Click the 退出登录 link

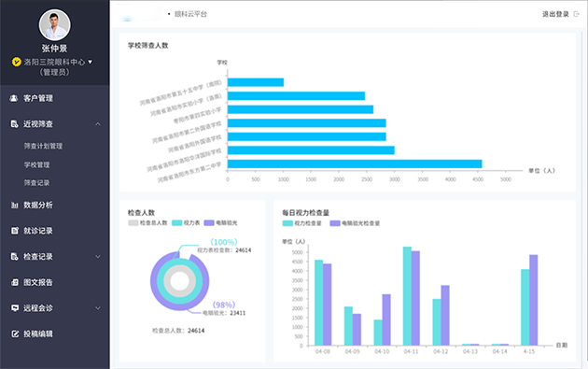click(555, 14)
